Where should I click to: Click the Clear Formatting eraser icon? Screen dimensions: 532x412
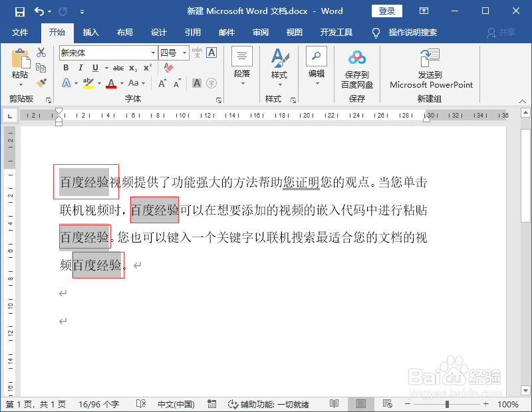[168, 68]
